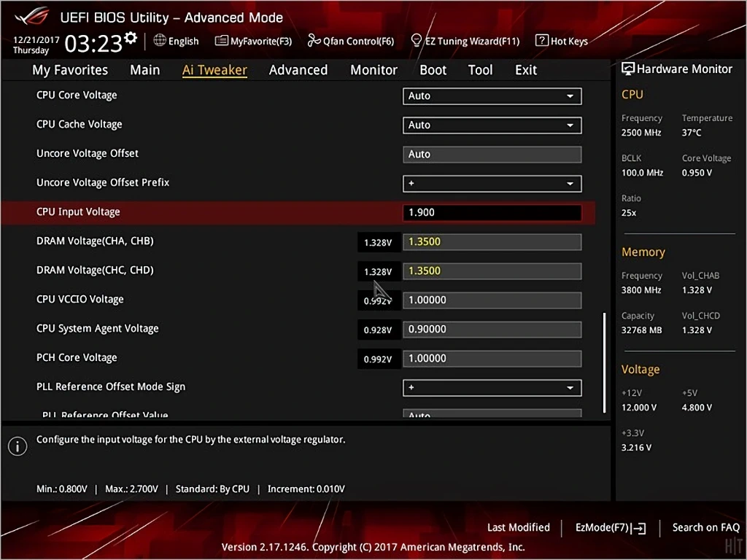
Task: Select the CPU VCCIO Voltage label
Action: 80,300
